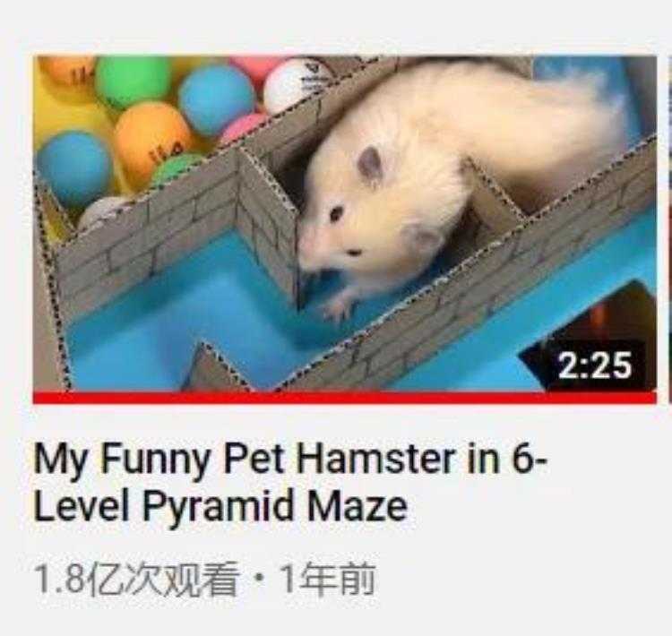This screenshot has width=672, height=636.
Task: Click the 1.8亿次观看 view count text
Action: (x=136, y=579)
